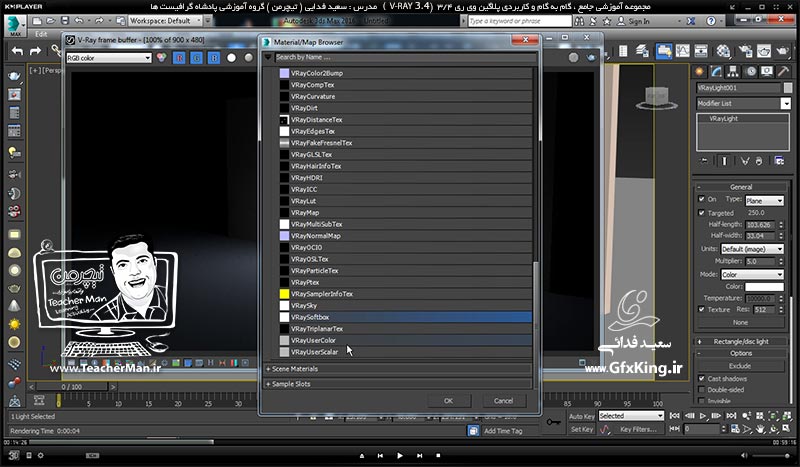This screenshot has height=467, width=800.
Task: Click the None texture map button
Action: click(x=740, y=323)
